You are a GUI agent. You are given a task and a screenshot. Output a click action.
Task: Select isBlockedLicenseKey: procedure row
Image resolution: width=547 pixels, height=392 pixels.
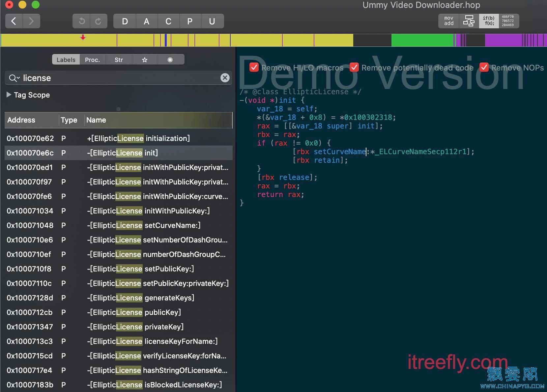(119, 385)
